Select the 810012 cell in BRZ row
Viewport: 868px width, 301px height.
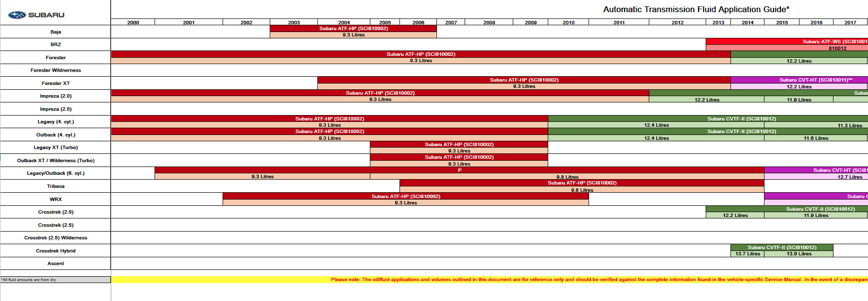click(787, 48)
